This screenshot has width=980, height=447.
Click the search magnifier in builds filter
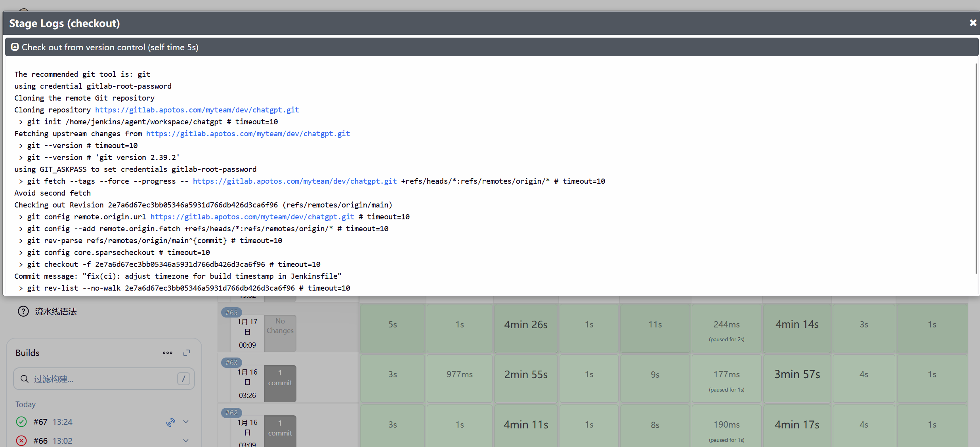point(25,379)
